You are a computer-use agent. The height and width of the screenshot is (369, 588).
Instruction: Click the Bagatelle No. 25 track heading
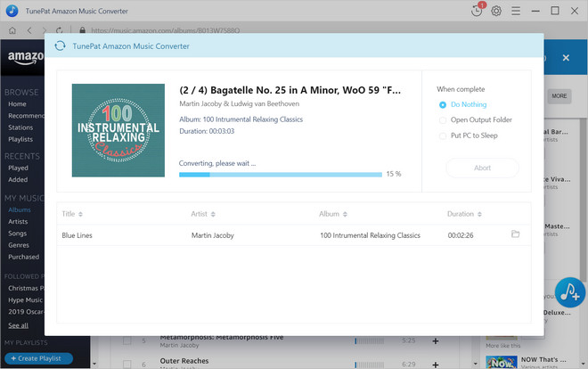click(x=290, y=90)
